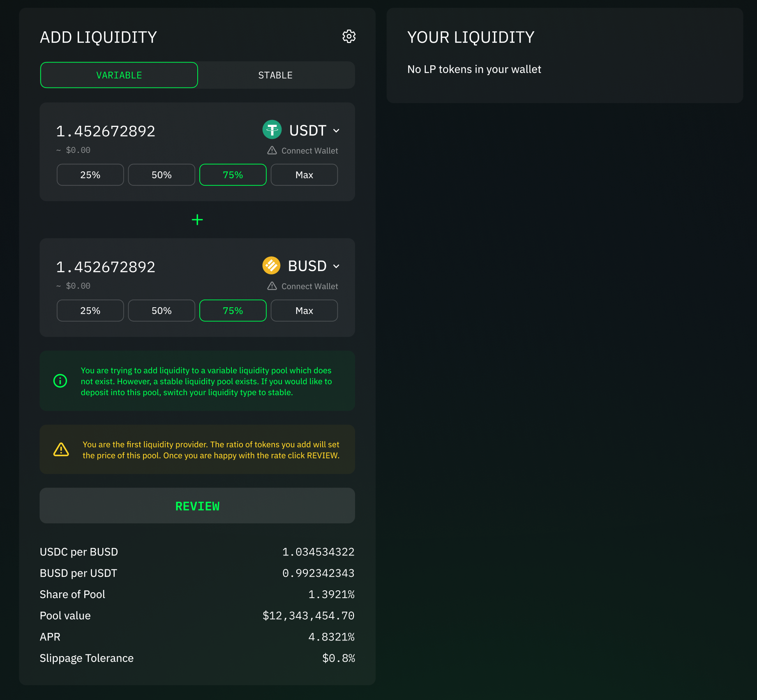Click the USDT Tether token logo

pyautogui.click(x=272, y=130)
